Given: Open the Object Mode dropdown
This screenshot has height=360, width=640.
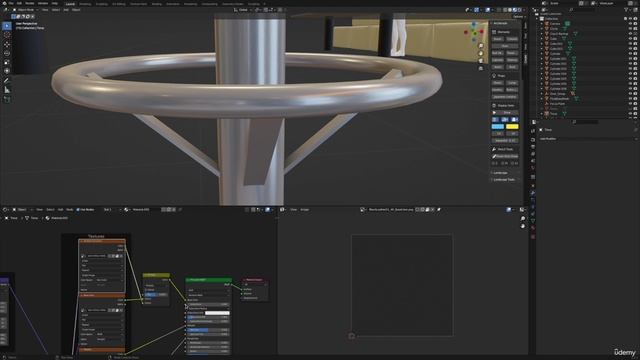Looking at the screenshot, I should [x=25, y=10].
